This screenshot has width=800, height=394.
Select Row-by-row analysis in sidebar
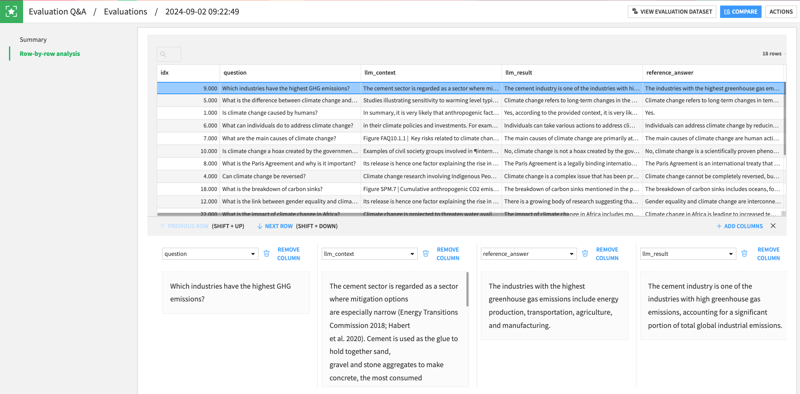(x=49, y=54)
